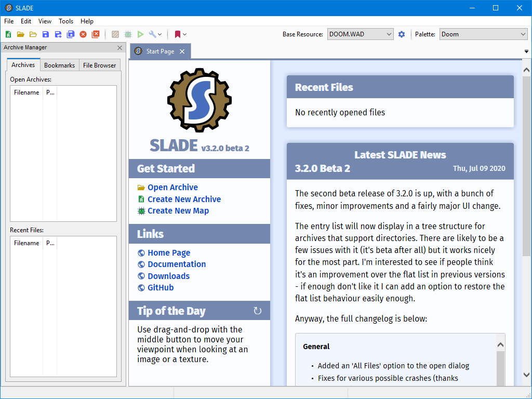Screen dimensions: 532x399
Task: Click the Open Directory toolbar icon
Action: tap(33, 34)
